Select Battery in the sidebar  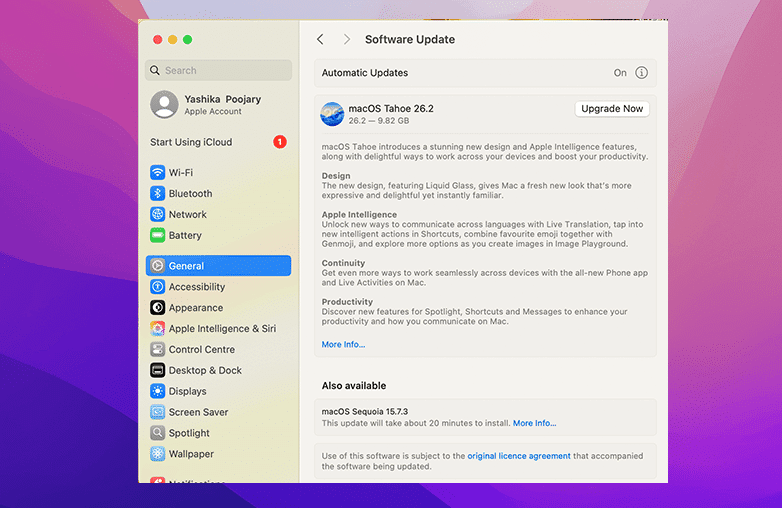218,235
